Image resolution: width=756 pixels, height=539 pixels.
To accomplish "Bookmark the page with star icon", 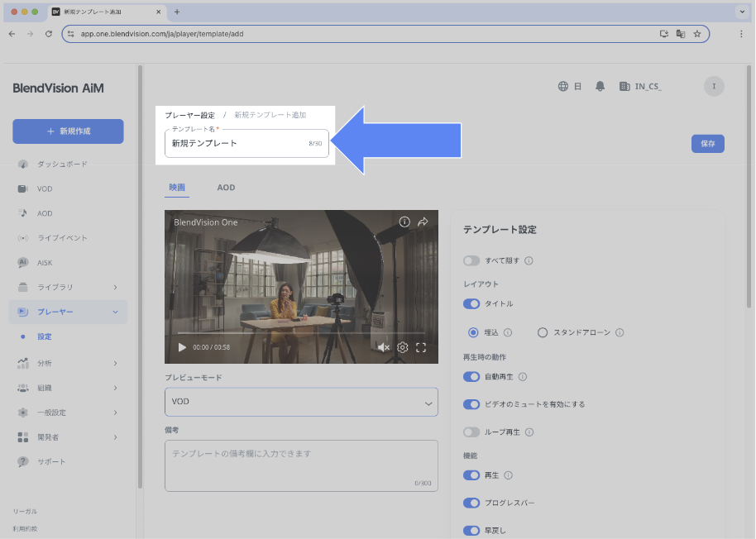I will 696,34.
